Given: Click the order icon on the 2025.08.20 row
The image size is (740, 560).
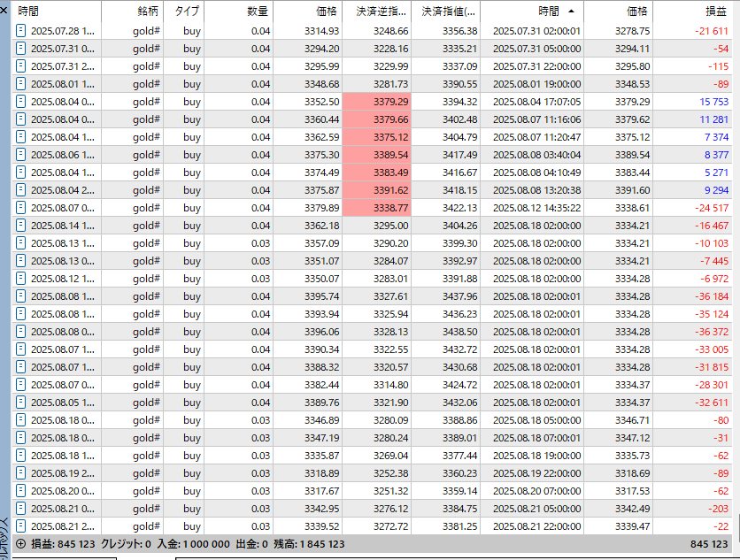Looking at the screenshot, I should (20, 491).
